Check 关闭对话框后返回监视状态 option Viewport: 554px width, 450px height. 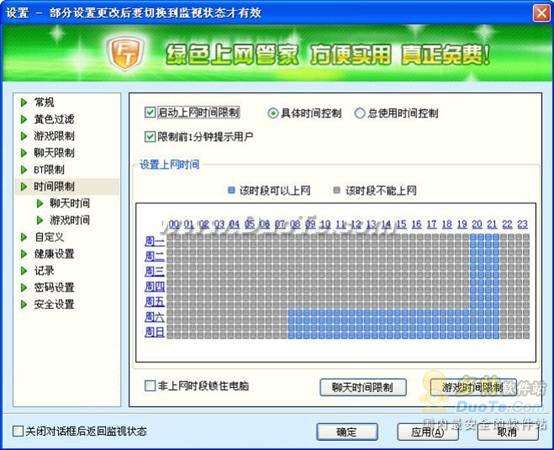[x=18, y=431]
